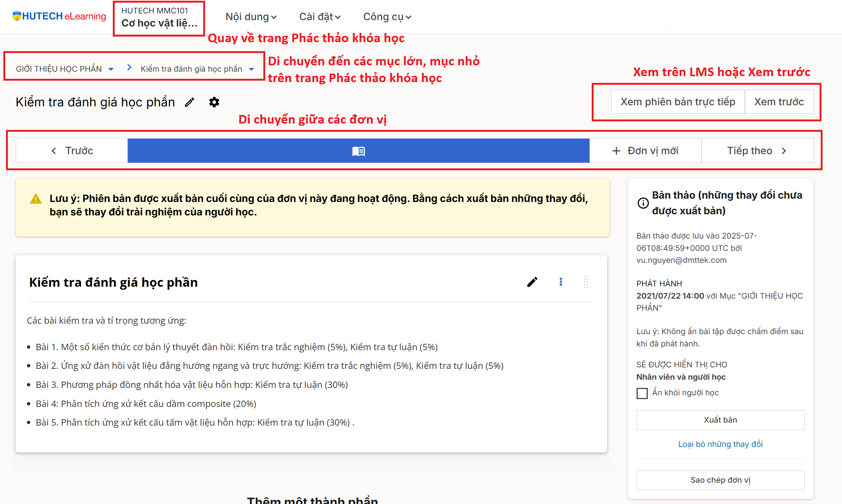
Task: Go to next unit with 'Tiếp theo'
Action: point(757,151)
